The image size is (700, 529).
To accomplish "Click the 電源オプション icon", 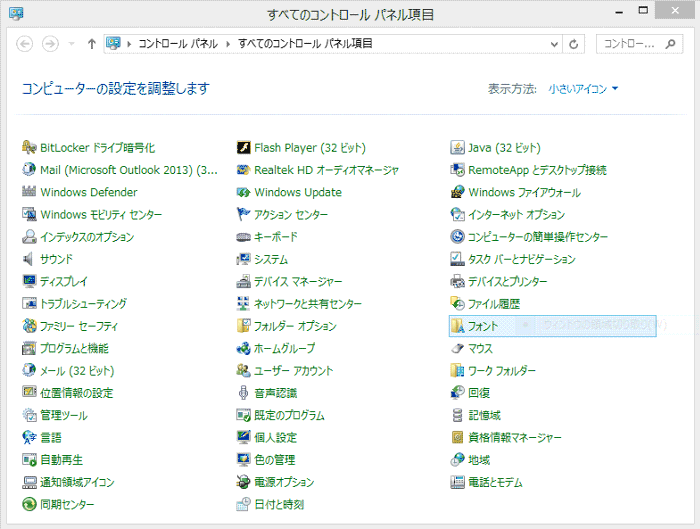I will tap(243, 482).
